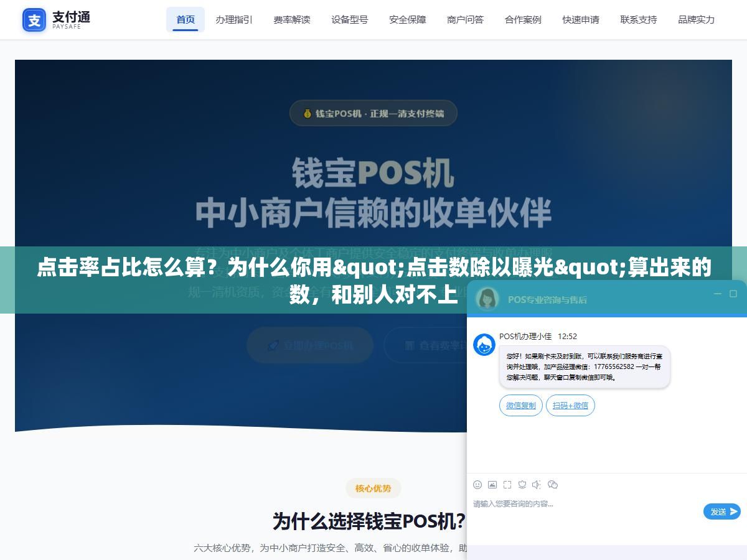Open the 首页 navigation tab
Screen dimensions: 747x560
point(186,20)
